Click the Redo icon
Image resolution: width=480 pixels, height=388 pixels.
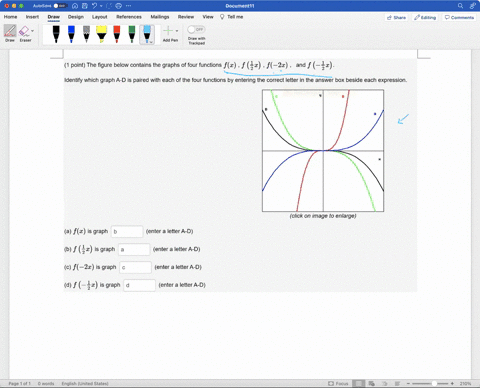109,6
